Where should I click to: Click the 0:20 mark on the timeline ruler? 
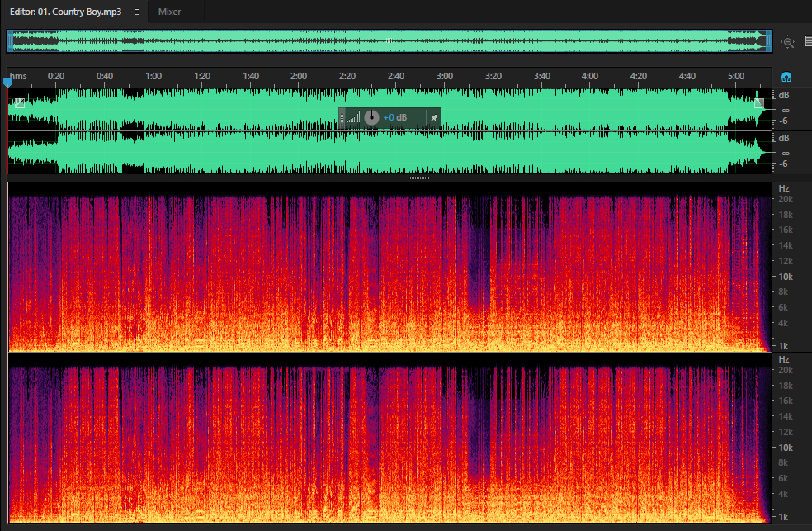click(56, 76)
